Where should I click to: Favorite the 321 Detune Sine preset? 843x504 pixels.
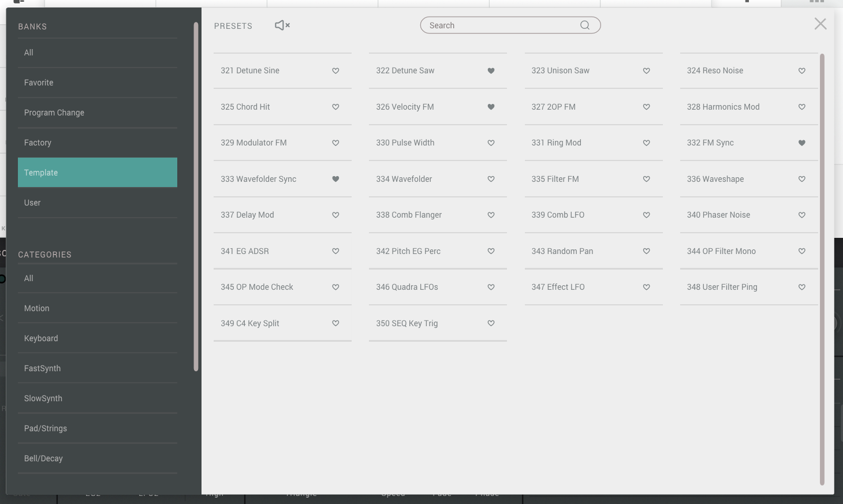[x=335, y=71]
